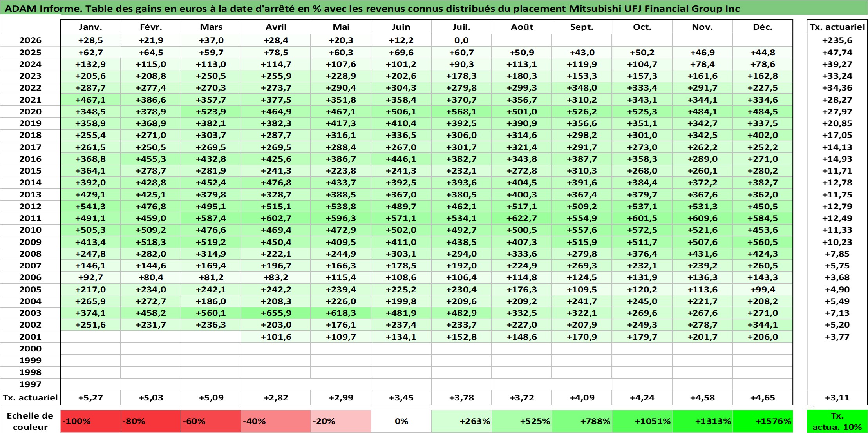
Task: Click the +263% pale green swatch
Action: [x=461, y=421]
